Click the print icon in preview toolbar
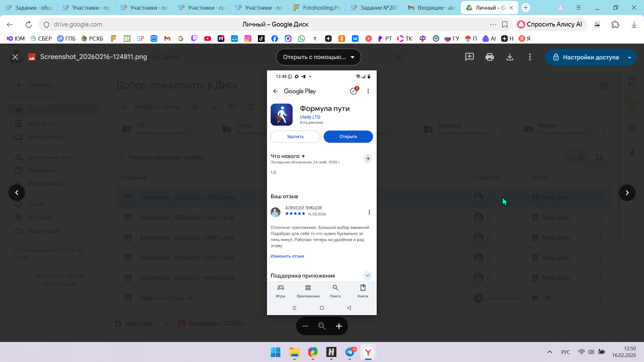 (x=489, y=57)
